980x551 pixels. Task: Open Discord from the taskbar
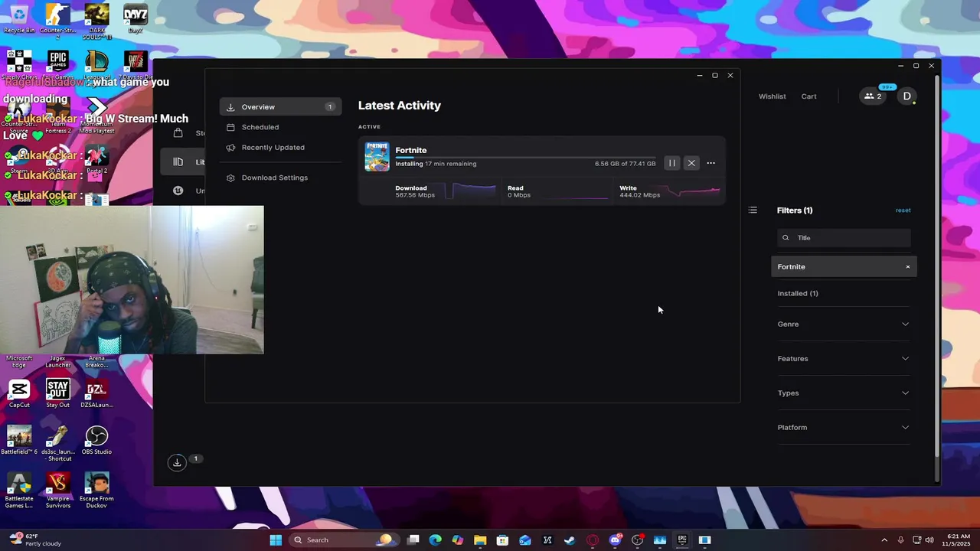[x=615, y=540]
